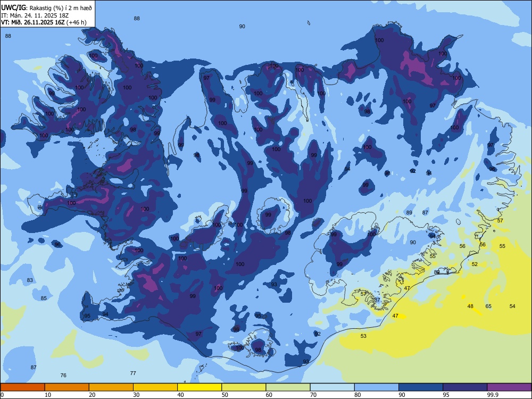Select the orange 10–20 legend swatch

coord(67,387)
